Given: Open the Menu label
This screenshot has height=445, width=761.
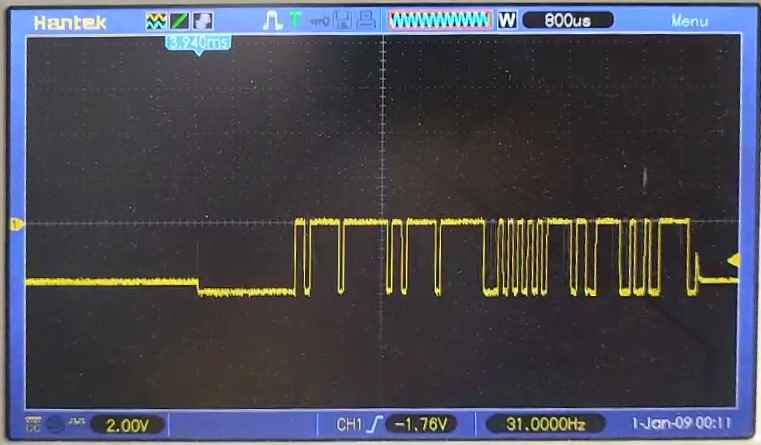Looking at the screenshot, I should 689,20.
